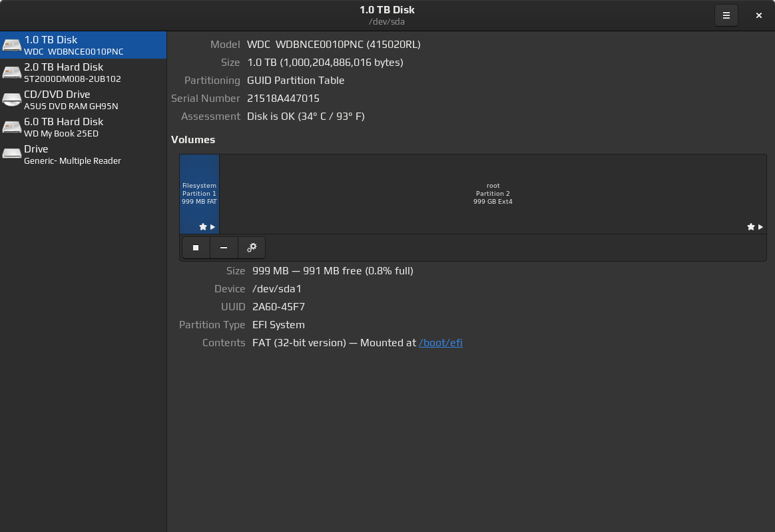
Task: Click the minus delete partition button
Action: 224,248
